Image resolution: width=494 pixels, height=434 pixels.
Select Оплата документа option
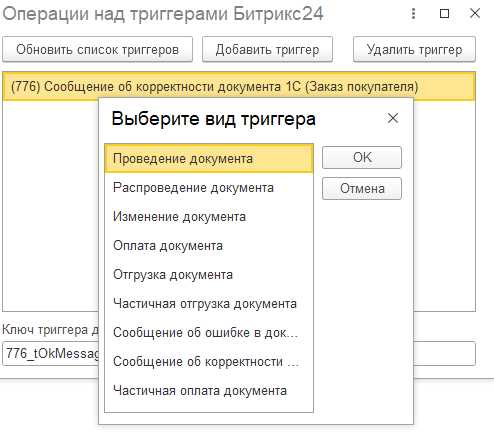coord(209,246)
